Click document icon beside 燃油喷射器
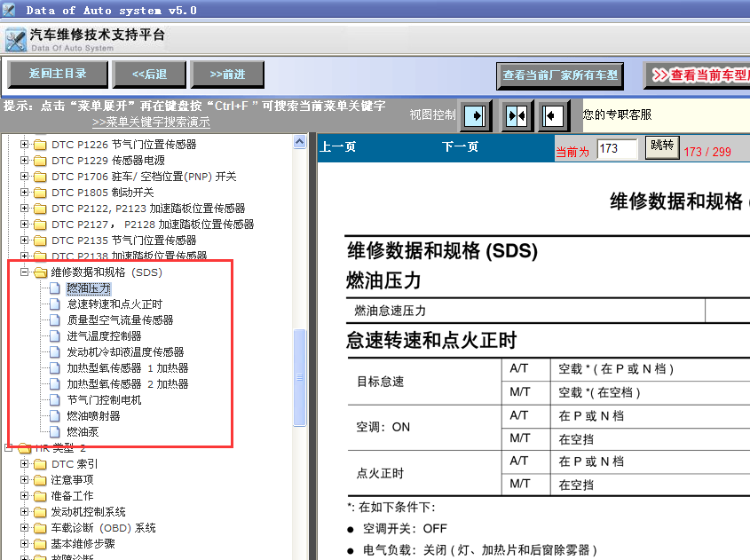 click(56, 416)
